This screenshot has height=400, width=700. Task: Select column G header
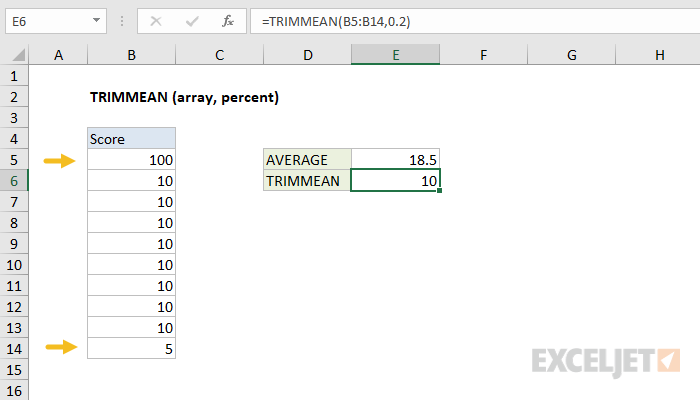pos(571,55)
